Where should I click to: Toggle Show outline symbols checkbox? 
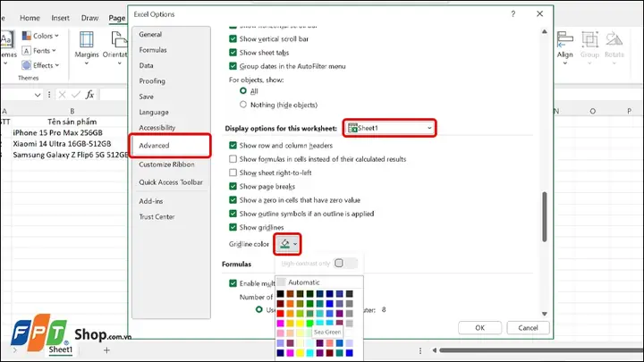click(233, 214)
